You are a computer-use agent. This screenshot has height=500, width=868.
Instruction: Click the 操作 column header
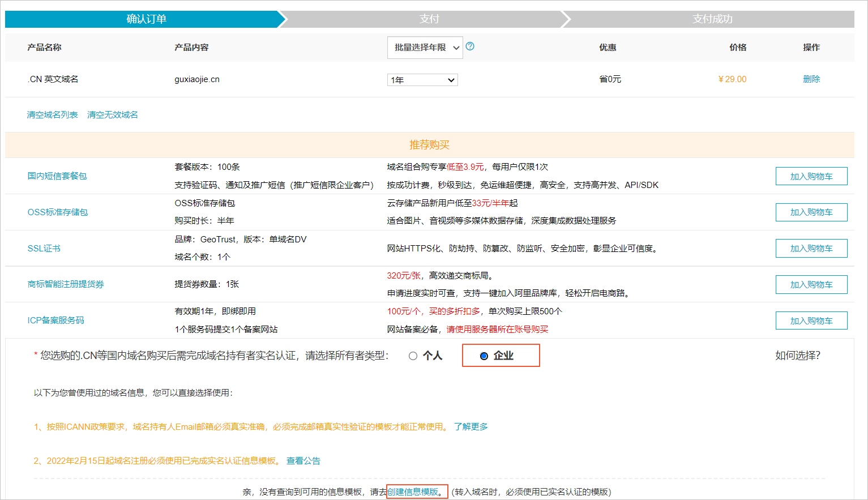811,48
